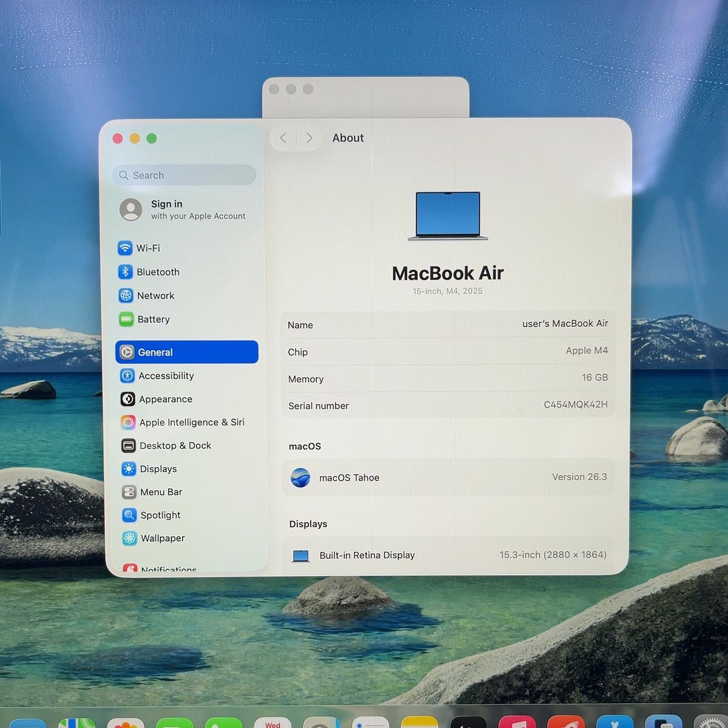The width and height of the screenshot is (728, 728).
Task: Click the "Chip" row label
Action: (x=298, y=352)
